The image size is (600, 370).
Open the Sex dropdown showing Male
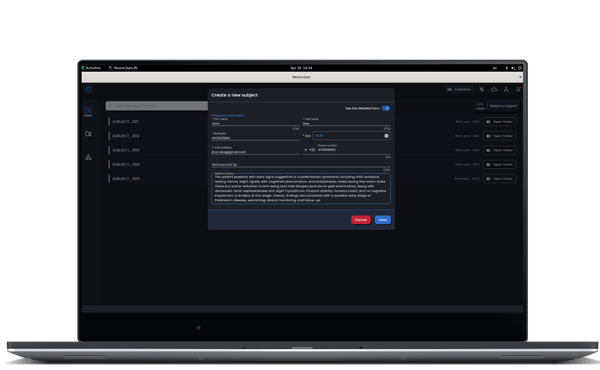point(351,136)
